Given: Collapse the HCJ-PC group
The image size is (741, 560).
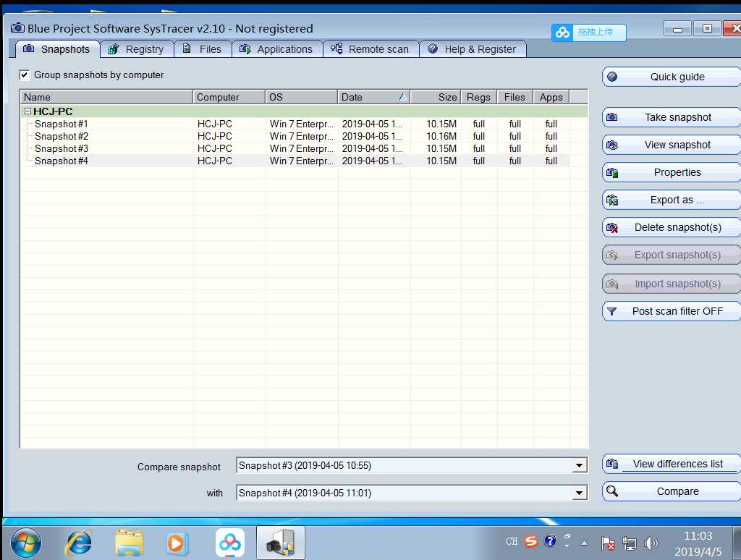Looking at the screenshot, I should [x=28, y=111].
